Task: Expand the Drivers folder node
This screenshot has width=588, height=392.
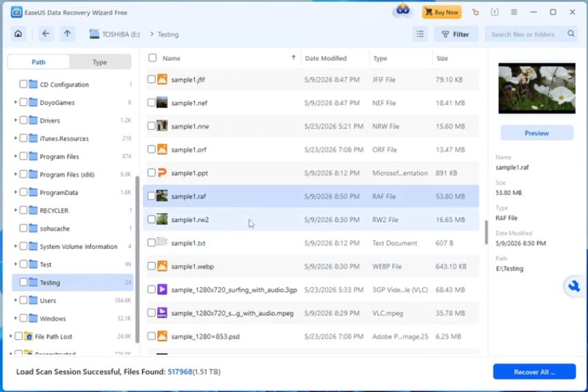Action: 15,120
